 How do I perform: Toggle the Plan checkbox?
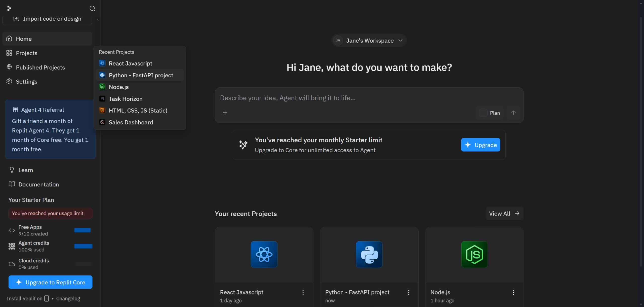point(483,113)
